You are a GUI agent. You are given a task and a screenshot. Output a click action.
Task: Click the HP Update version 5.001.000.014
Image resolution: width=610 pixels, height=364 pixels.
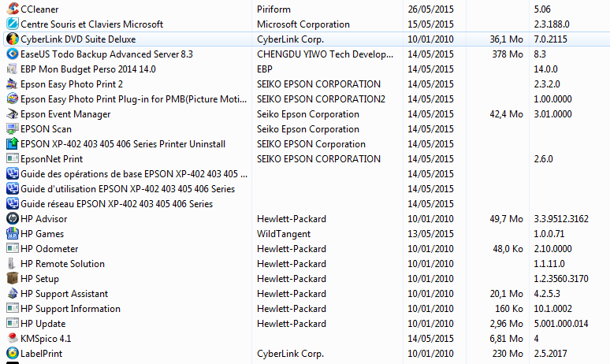coord(561,324)
